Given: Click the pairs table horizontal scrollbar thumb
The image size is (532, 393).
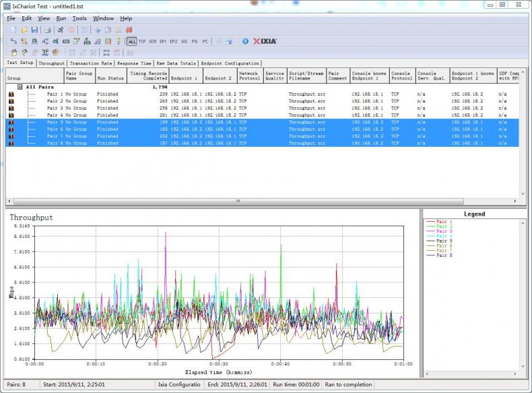Looking at the screenshot, I should 238,201.
